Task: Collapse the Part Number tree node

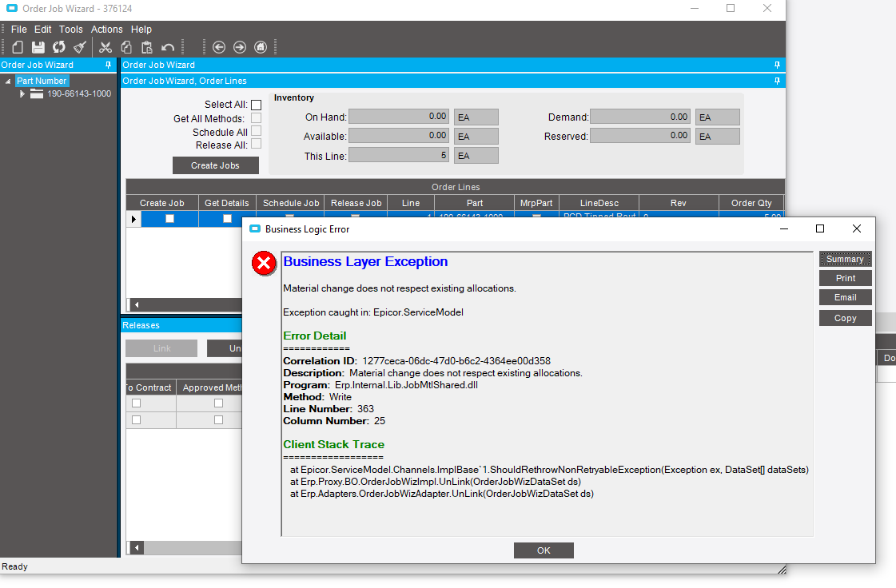Action: click(8, 81)
